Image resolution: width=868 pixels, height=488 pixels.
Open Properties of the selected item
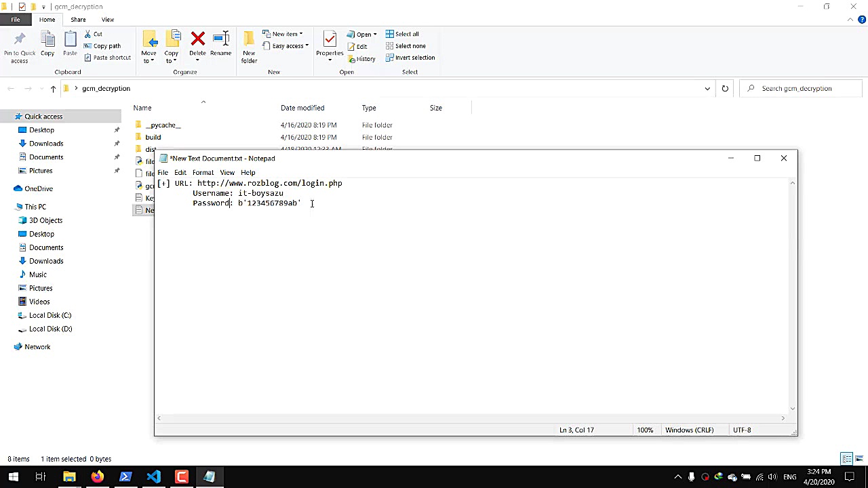330,45
